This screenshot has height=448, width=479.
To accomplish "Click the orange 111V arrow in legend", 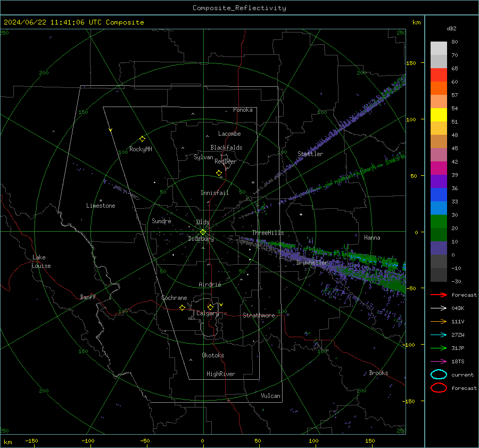I will 439,321.
